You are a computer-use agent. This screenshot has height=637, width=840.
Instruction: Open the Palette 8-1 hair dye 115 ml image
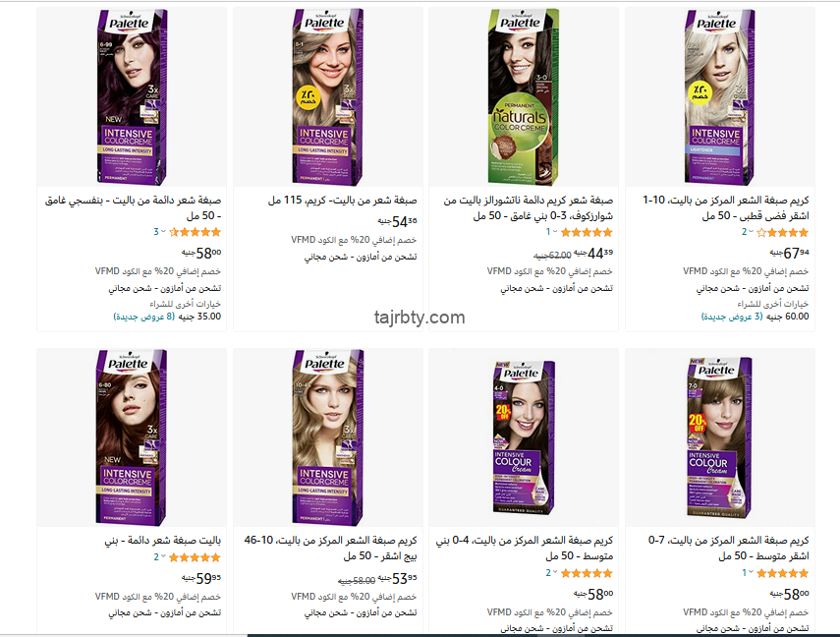(328, 96)
